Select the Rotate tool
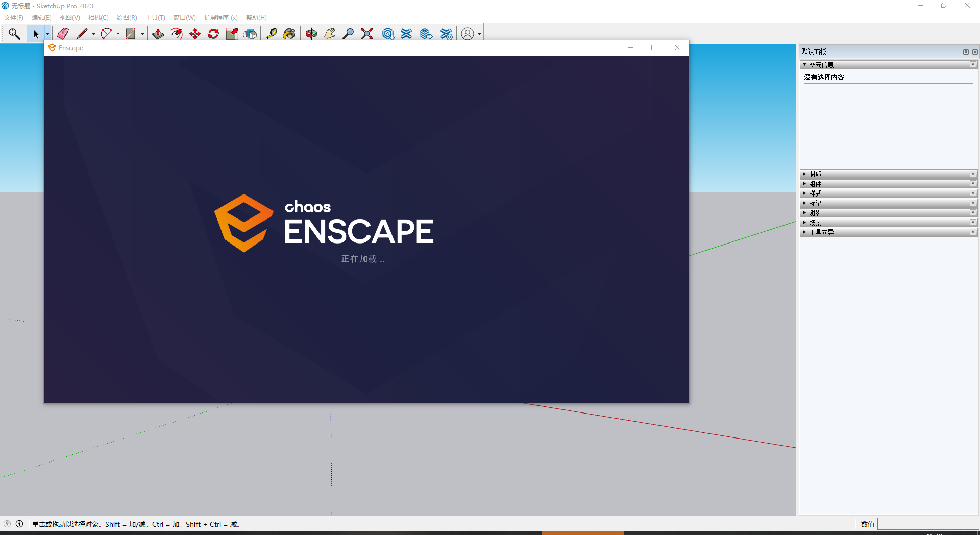Screen dimensions: 980x535 point(213,34)
